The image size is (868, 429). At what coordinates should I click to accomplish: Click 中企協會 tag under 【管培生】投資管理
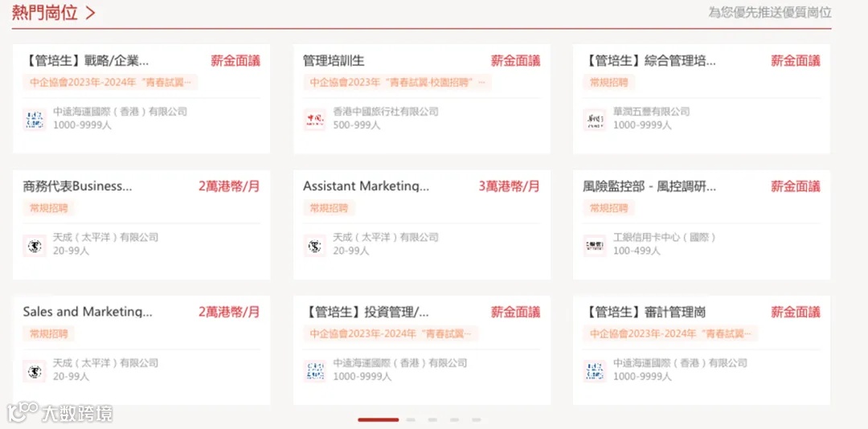(x=391, y=333)
